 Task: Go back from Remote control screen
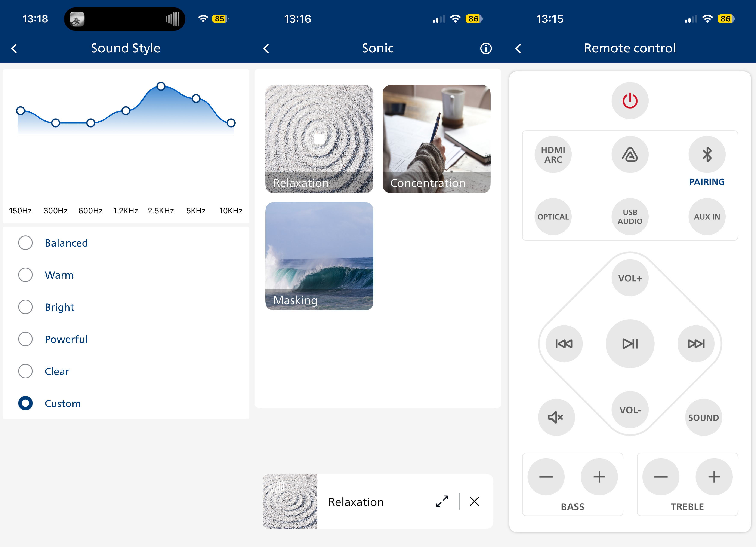pos(518,49)
